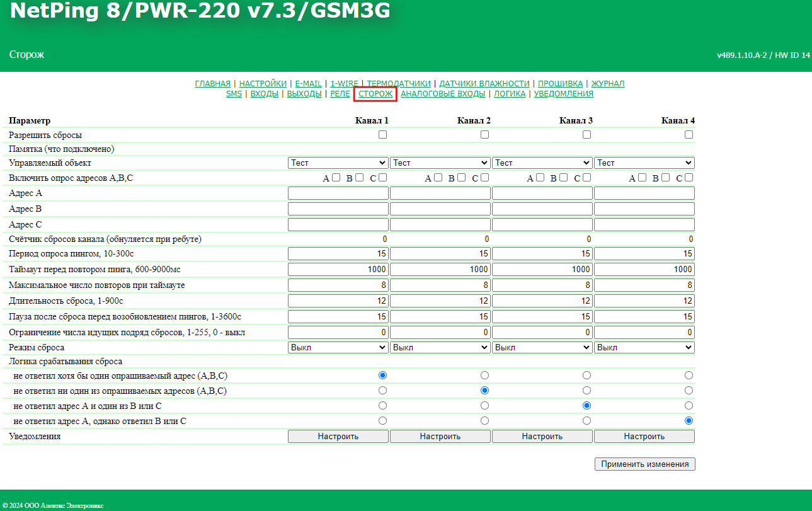This screenshot has height=511, width=812.
Task: Choose 'не ответил адрес А, однако' for Канал 3
Action: (586, 421)
